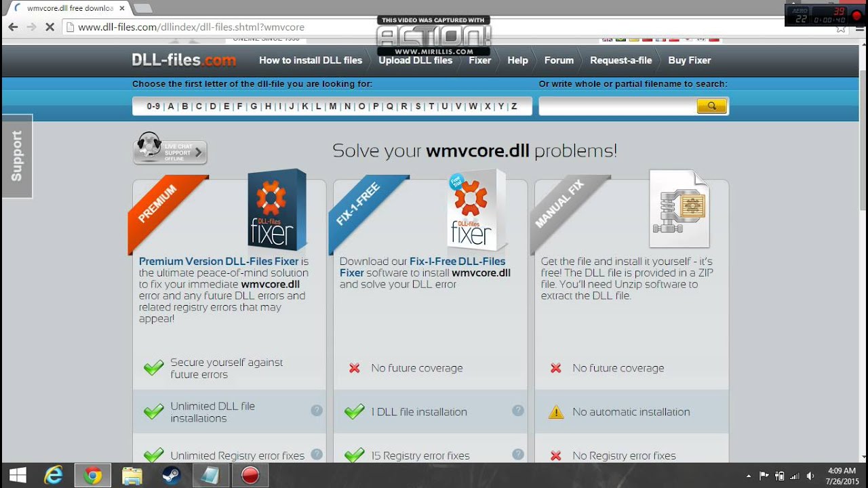Select letter Z in the index

pyautogui.click(x=514, y=106)
